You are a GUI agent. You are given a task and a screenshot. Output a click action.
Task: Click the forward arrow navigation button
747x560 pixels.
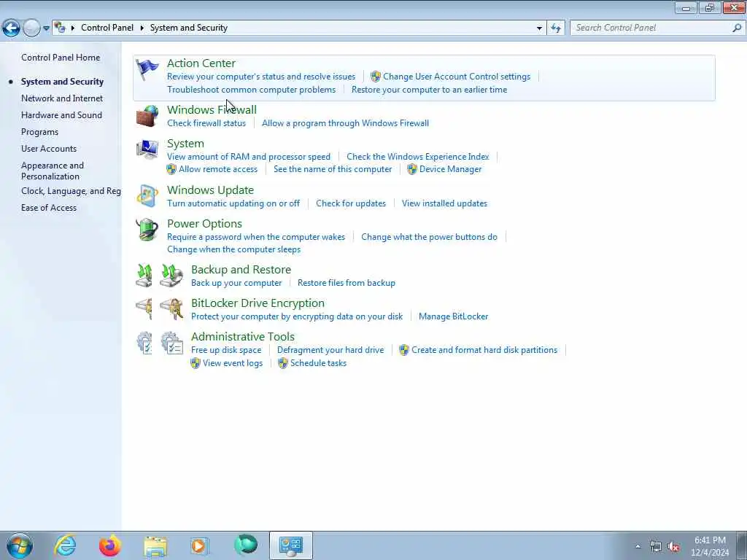coord(31,28)
